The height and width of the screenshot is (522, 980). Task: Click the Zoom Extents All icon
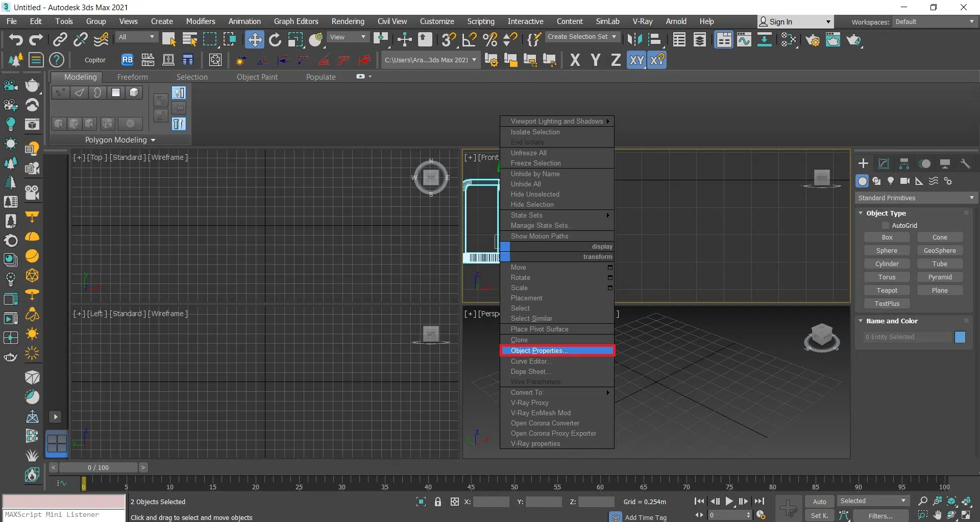pyautogui.click(x=967, y=502)
